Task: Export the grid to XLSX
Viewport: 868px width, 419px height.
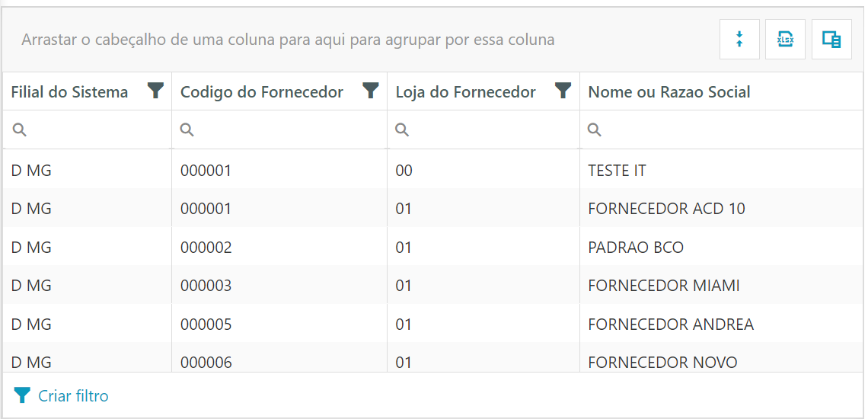Action: [785, 40]
